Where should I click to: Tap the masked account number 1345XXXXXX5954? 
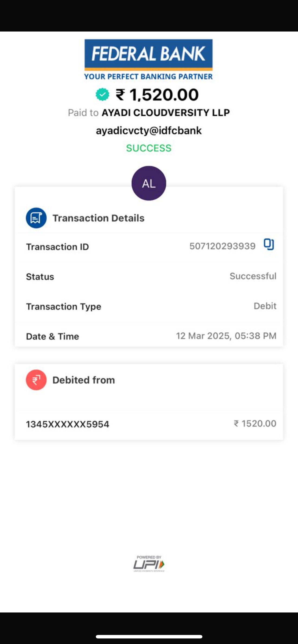pos(68,424)
